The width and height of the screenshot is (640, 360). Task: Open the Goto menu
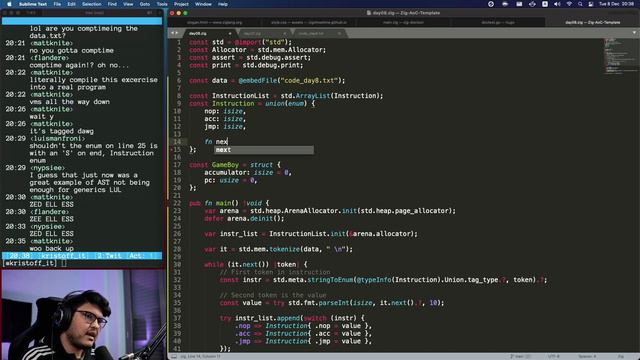[145, 4]
